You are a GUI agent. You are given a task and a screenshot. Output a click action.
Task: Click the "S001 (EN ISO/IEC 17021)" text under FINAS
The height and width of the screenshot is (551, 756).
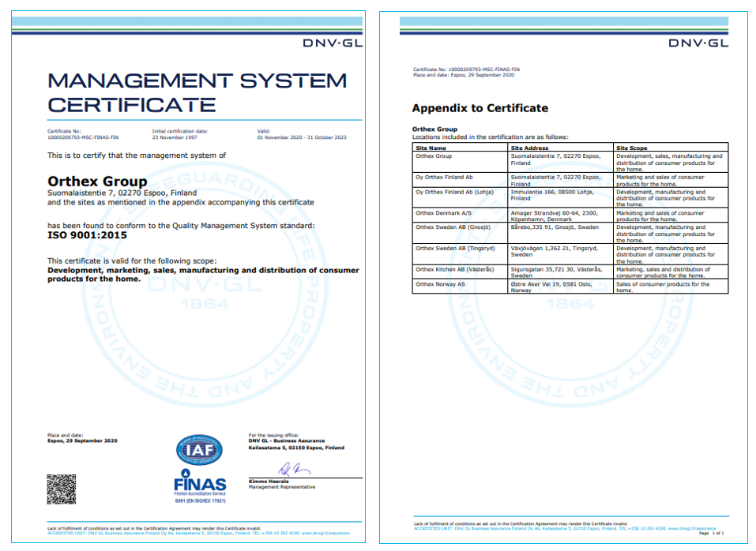coord(200,501)
